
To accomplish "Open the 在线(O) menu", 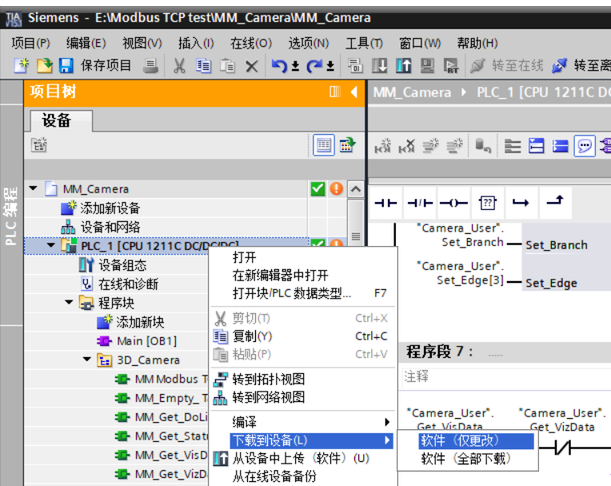I will coord(250,43).
